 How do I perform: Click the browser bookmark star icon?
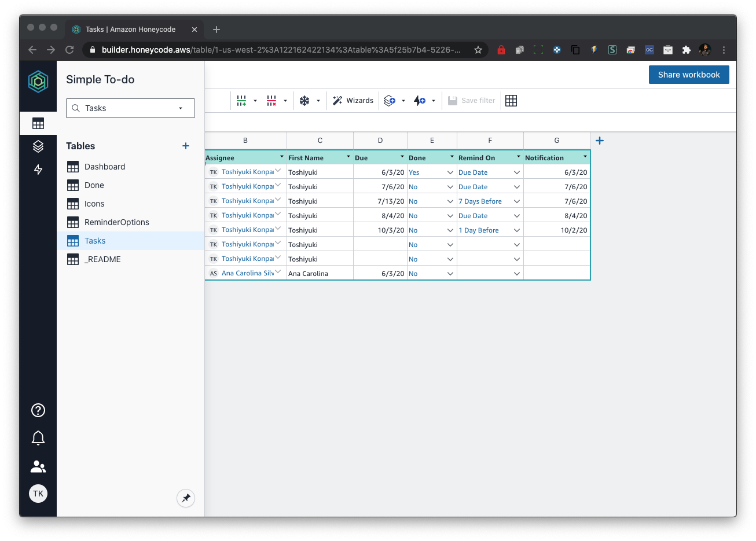[478, 50]
